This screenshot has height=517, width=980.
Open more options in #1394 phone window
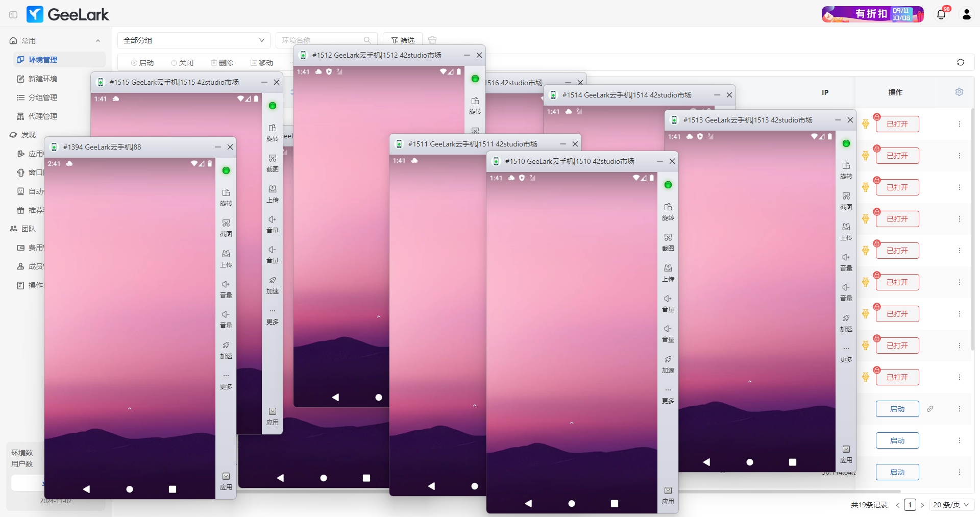(x=226, y=380)
